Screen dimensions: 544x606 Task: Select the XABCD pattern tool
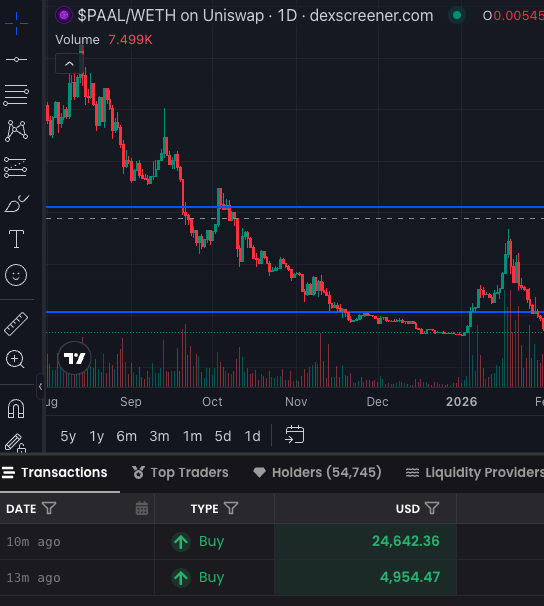point(16,131)
